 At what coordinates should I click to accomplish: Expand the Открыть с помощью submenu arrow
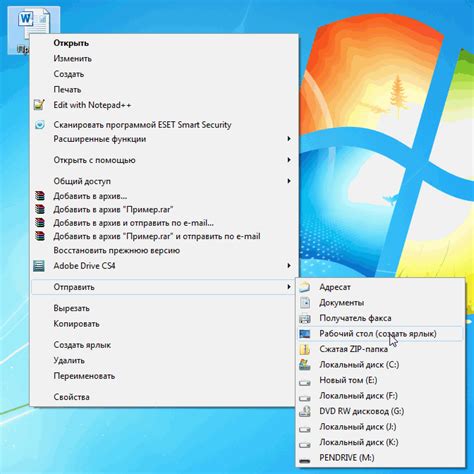coord(289,160)
